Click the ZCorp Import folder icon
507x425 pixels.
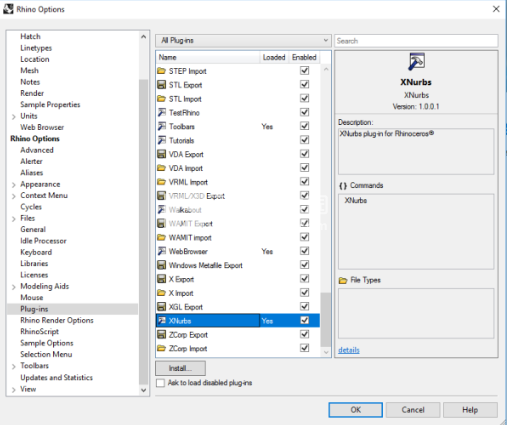pos(161,349)
